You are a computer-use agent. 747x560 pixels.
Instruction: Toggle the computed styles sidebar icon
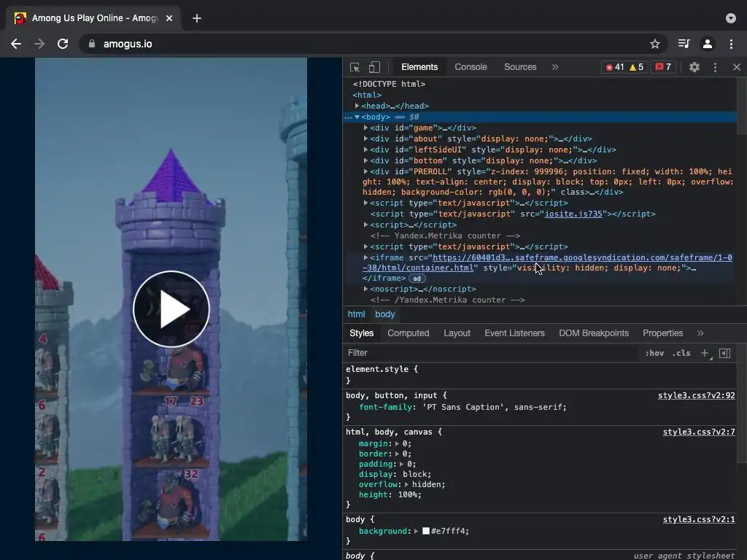pos(724,353)
